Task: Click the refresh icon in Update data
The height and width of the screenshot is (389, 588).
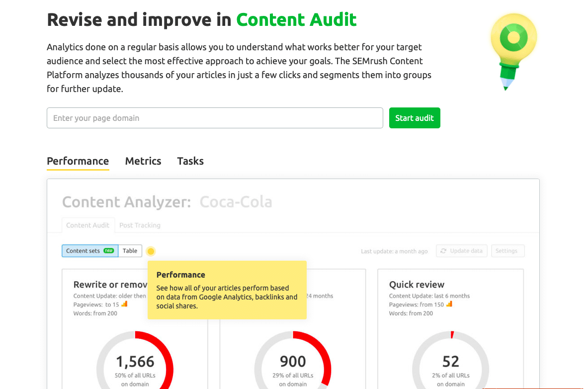Action: pos(443,251)
